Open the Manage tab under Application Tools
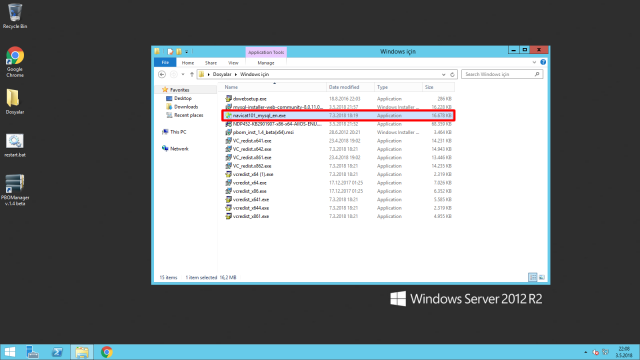Screen dimensions: 640x360 pyautogui.click(x=266, y=62)
